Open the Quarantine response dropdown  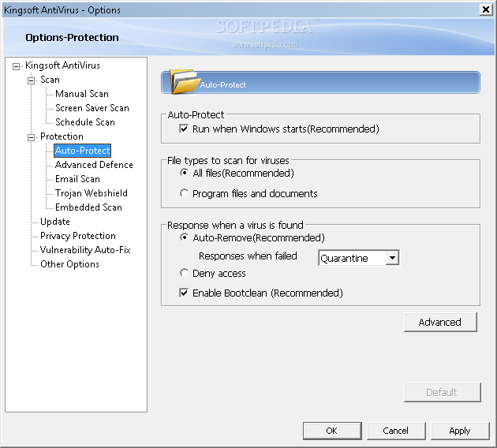click(392, 258)
